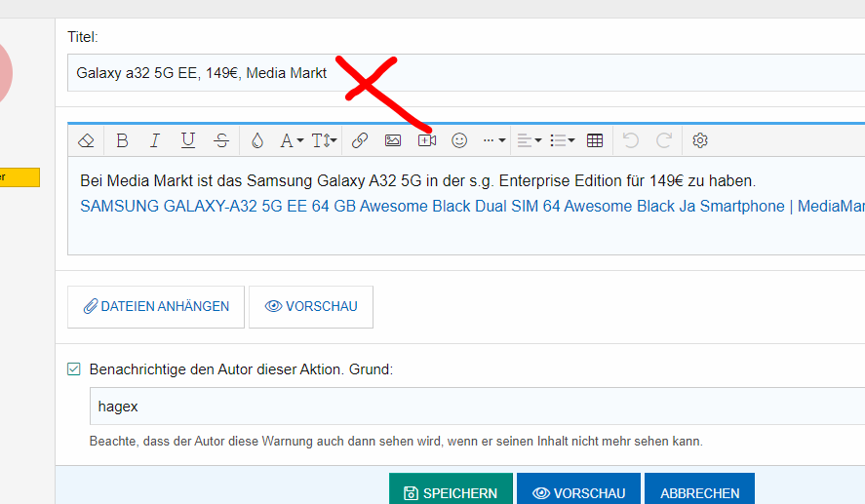
Task: Expand the more options ellipsis menu
Action: point(494,140)
